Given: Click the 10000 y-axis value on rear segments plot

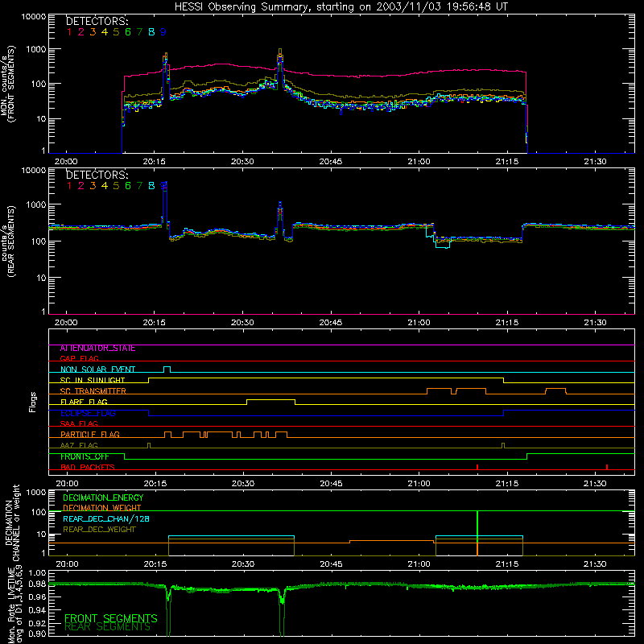Looking at the screenshot, I should coord(34,170).
